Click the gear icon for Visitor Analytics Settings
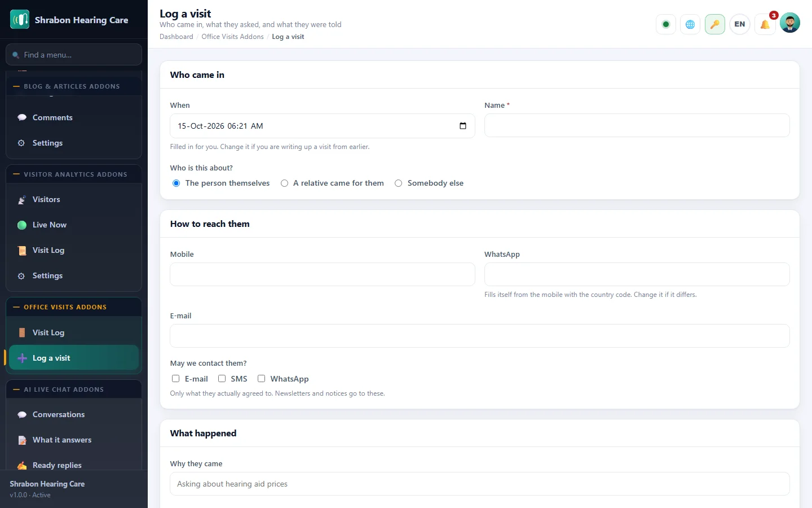The width and height of the screenshot is (812, 508). pyautogui.click(x=21, y=276)
